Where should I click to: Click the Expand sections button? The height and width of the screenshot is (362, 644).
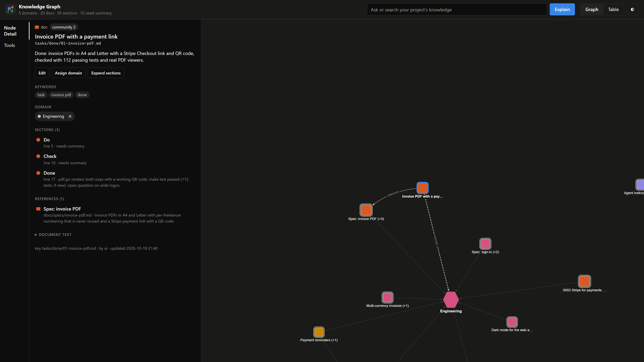click(x=106, y=73)
